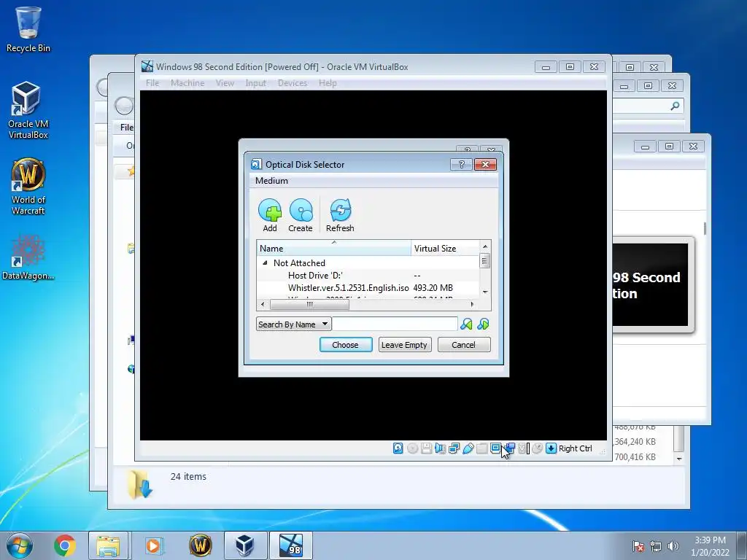This screenshot has width=747, height=560.
Task: Click the list's horizontal scroll right arrow
Action: tap(473, 304)
